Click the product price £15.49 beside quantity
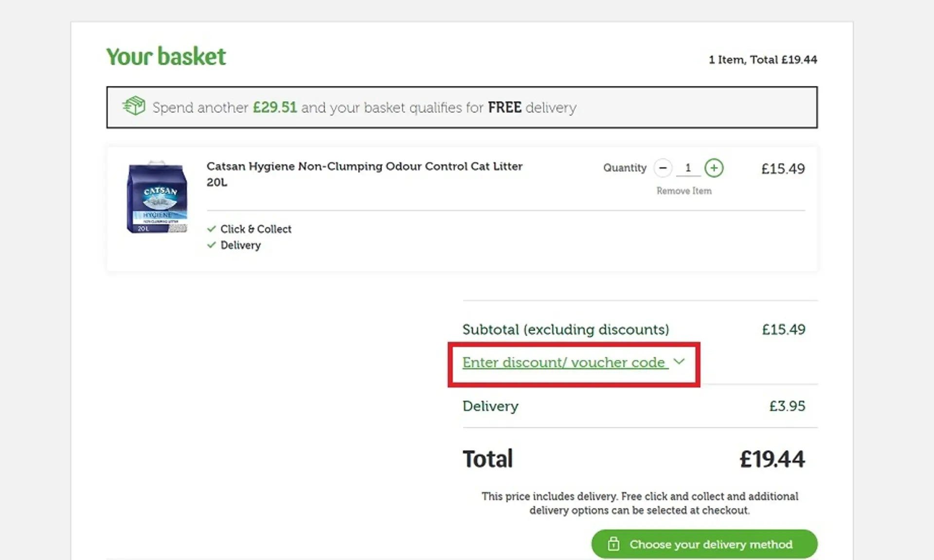The image size is (934, 560). click(783, 169)
